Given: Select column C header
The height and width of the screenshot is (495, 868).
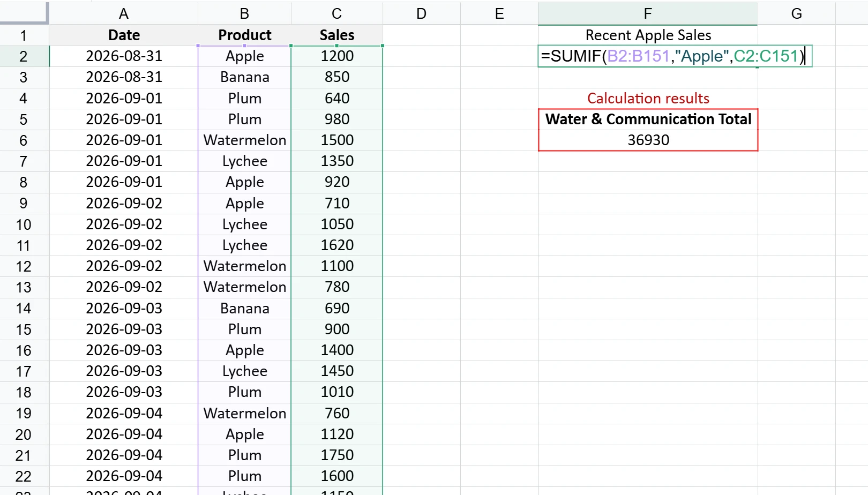Looking at the screenshot, I should (336, 13).
